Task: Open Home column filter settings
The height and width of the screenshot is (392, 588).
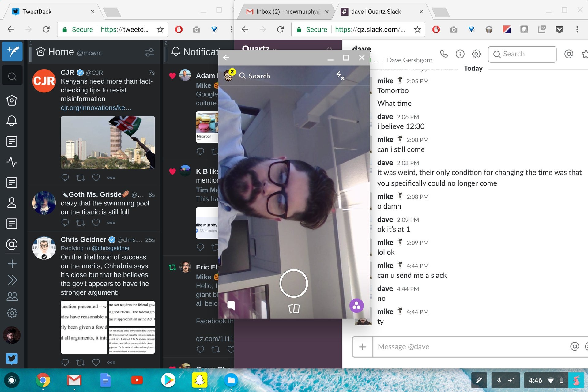Action: click(x=149, y=52)
